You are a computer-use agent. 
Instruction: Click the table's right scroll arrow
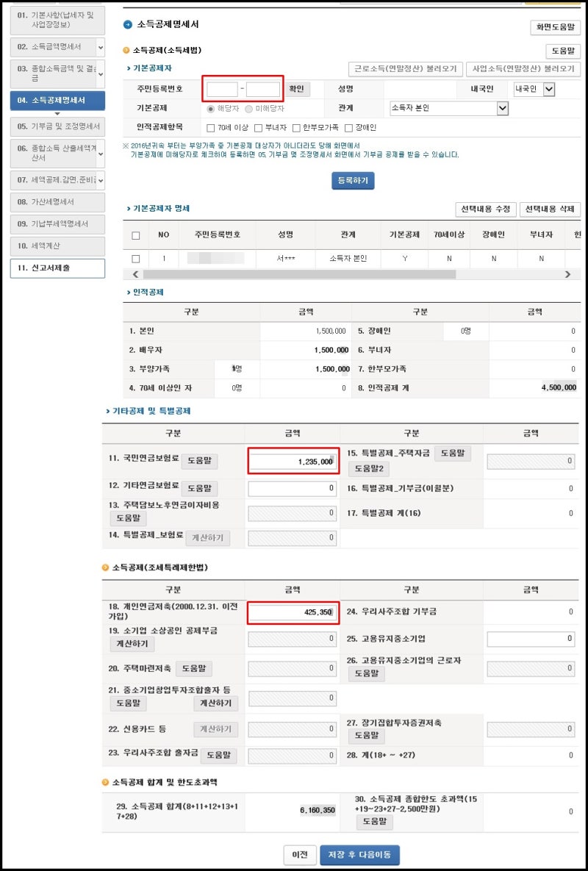click(x=567, y=274)
